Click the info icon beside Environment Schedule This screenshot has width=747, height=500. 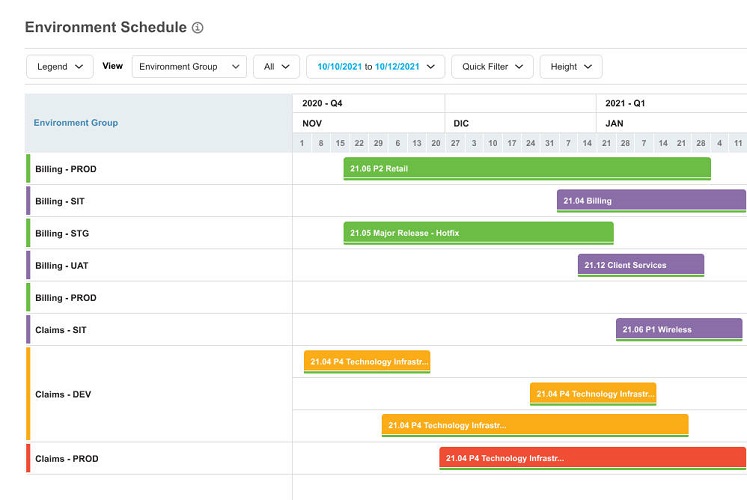coord(197,28)
